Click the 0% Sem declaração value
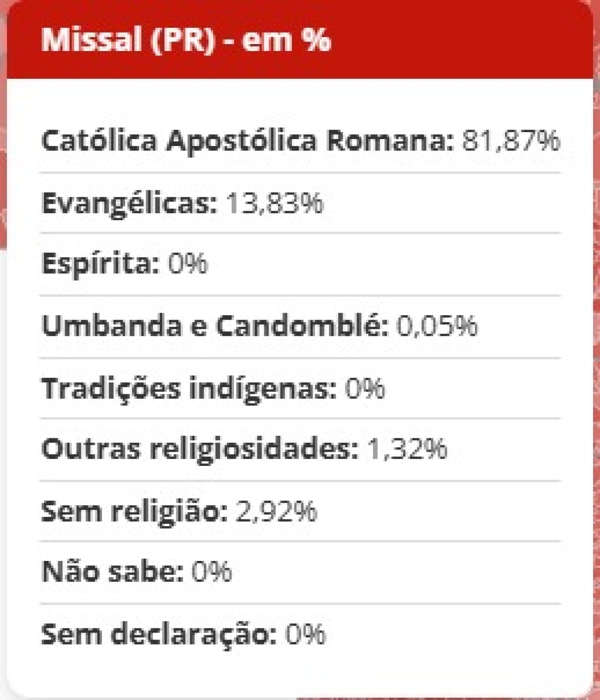600x700 pixels. tap(305, 634)
